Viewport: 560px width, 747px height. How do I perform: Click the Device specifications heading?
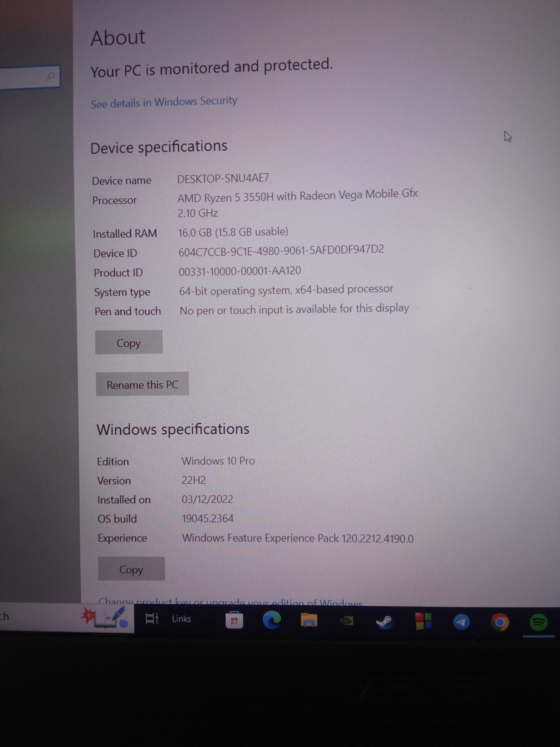click(x=159, y=147)
